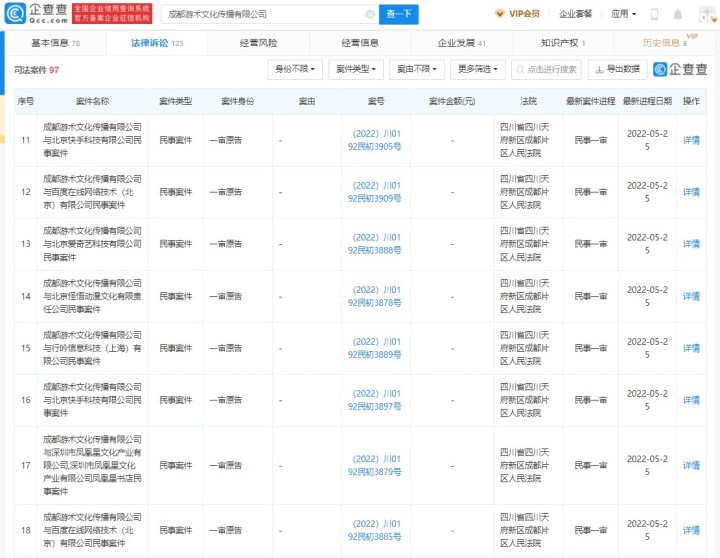Viewport: 720px width, 558px height.
Task: Open case number 川0192民初3879号
Action: 375,465
